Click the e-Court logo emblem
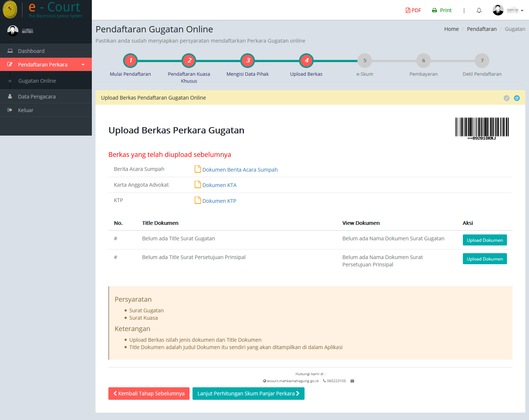 click(x=10, y=10)
